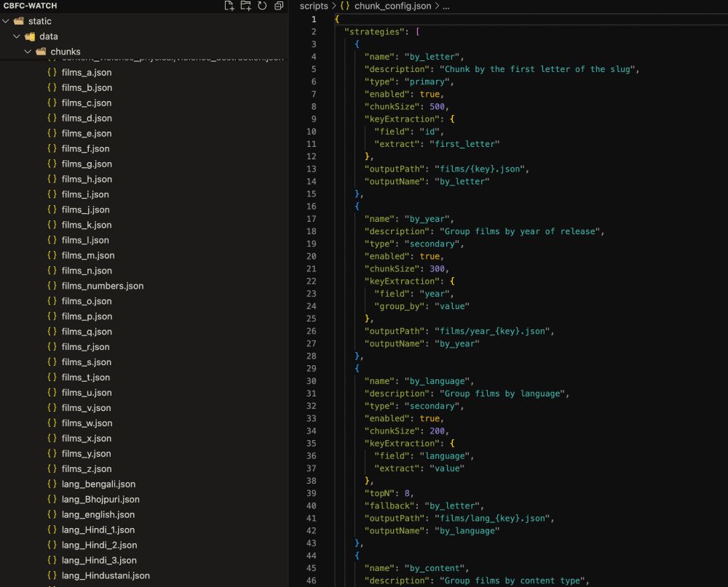Select scripts in the breadcrumb path
The image size is (728, 587).
coord(314,6)
